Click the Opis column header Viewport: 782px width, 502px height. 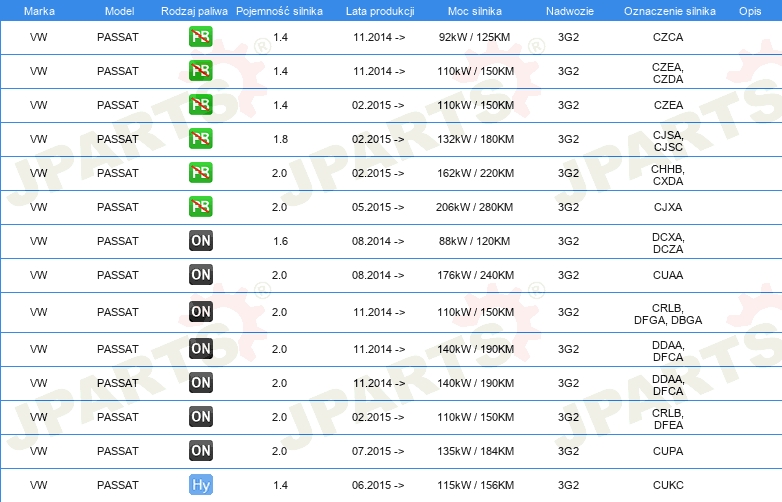[750, 11]
